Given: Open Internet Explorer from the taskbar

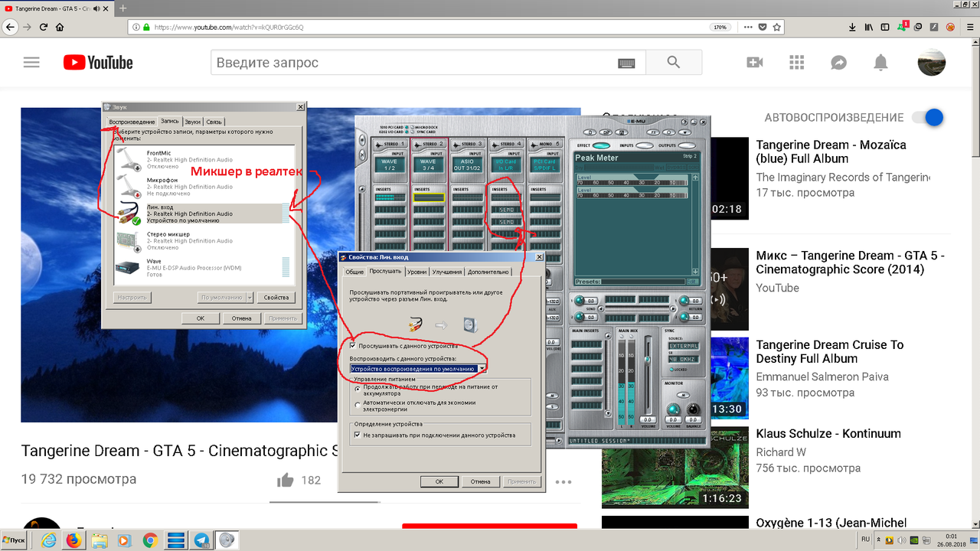Looking at the screenshot, I should coord(50,540).
